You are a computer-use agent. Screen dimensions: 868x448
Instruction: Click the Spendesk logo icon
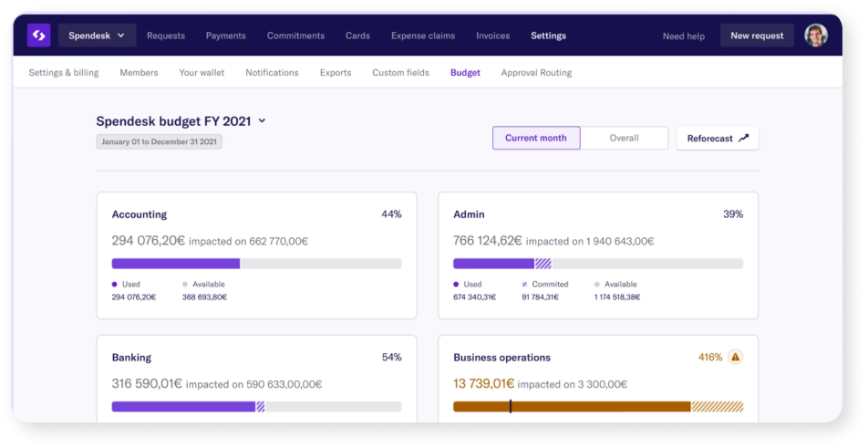pos(38,36)
